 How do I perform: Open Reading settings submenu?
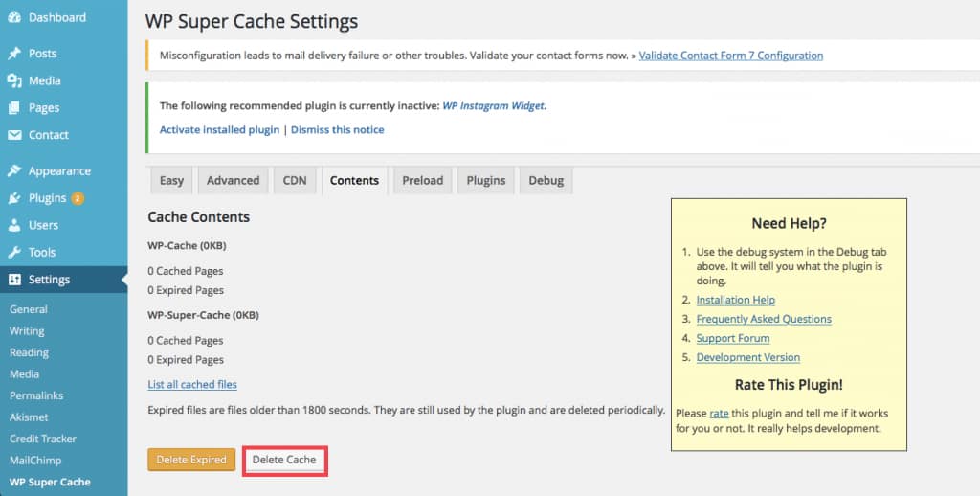pos(29,352)
